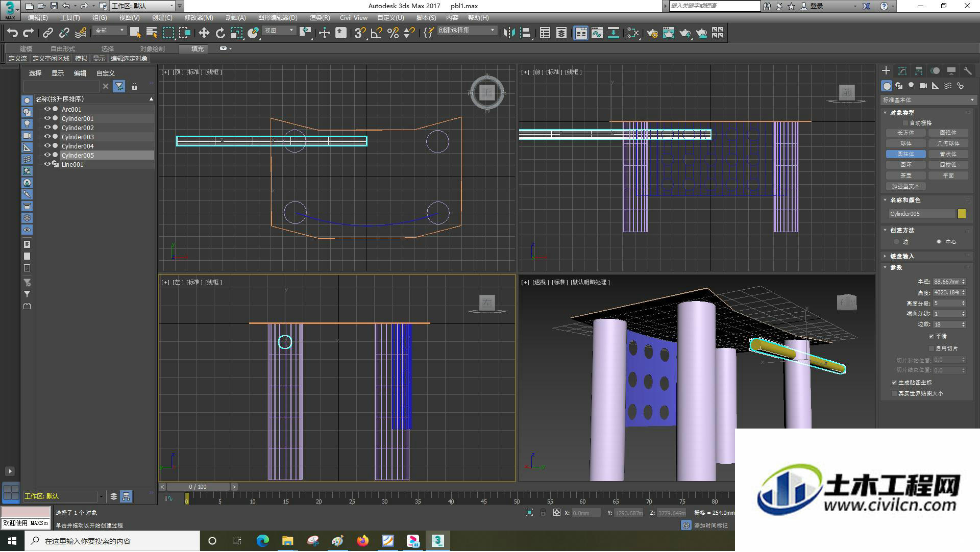Open the 标准基本体 dropdown
Image resolution: width=980 pixels, height=552 pixels.
pyautogui.click(x=928, y=100)
